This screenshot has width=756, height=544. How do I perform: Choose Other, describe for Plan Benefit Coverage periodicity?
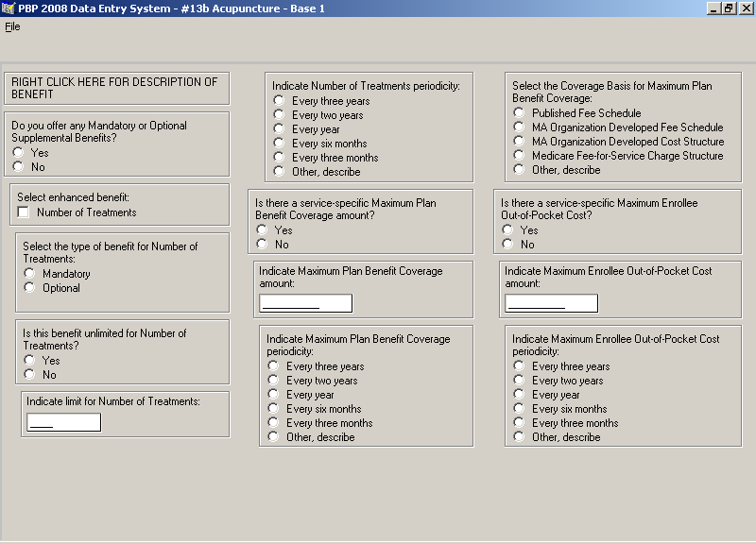click(273, 436)
